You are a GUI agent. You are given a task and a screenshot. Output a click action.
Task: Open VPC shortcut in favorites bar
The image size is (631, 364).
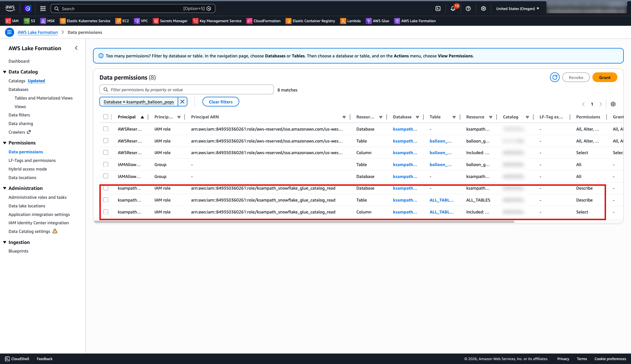[141, 21]
